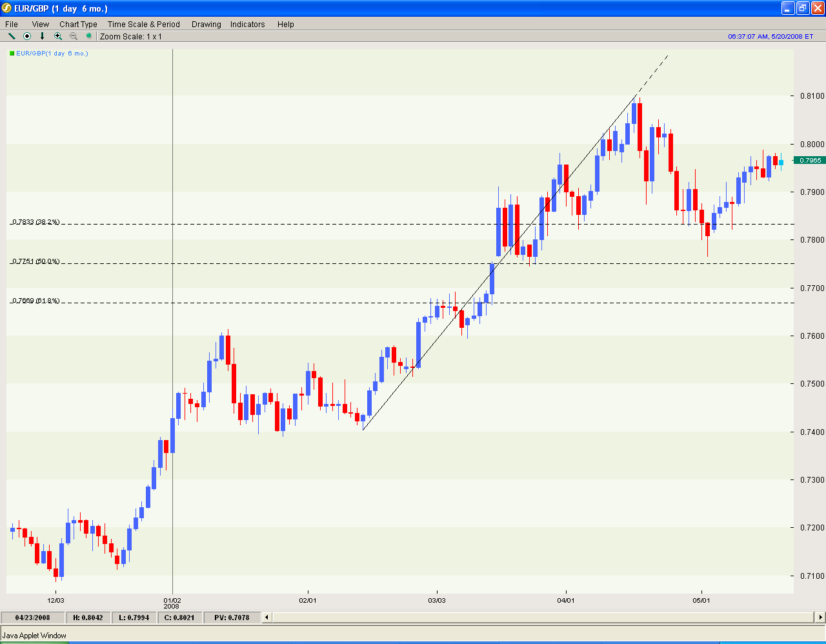The height and width of the screenshot is (644, 826).
Task: Open the View menu
Action: 40,25
